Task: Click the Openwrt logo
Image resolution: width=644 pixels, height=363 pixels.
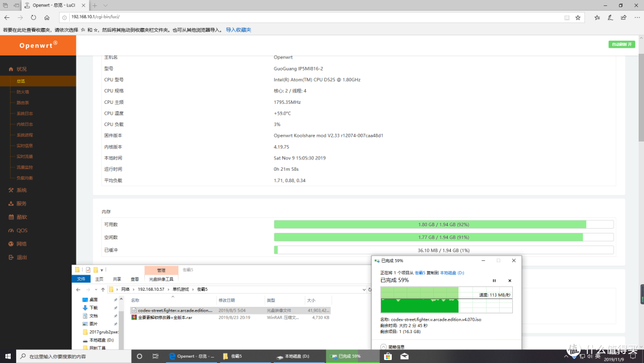Action: 38,45
